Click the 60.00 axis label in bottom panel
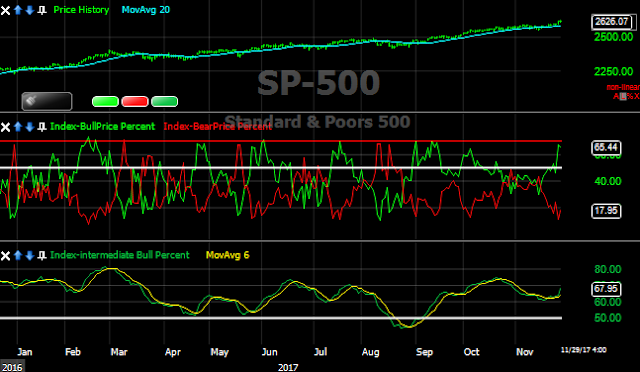This screenshot has height=372, width=640. tap(608, 303)
